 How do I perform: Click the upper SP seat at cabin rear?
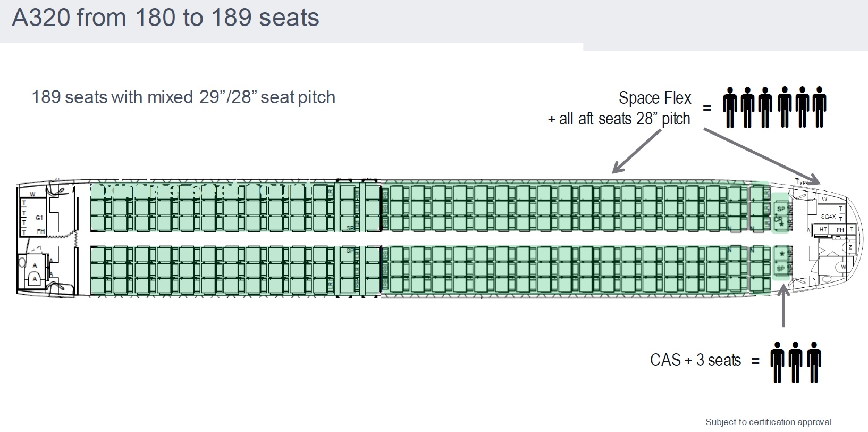781,209
